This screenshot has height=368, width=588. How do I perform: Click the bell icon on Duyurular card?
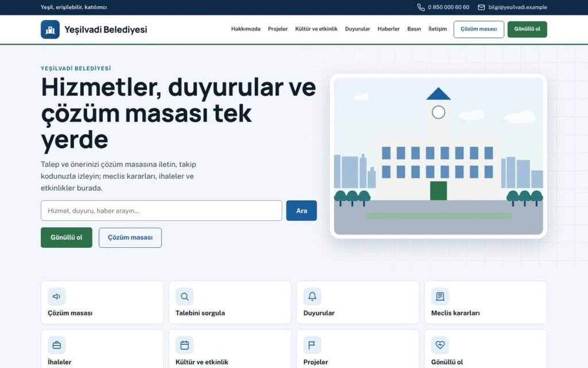coord(312,296)
